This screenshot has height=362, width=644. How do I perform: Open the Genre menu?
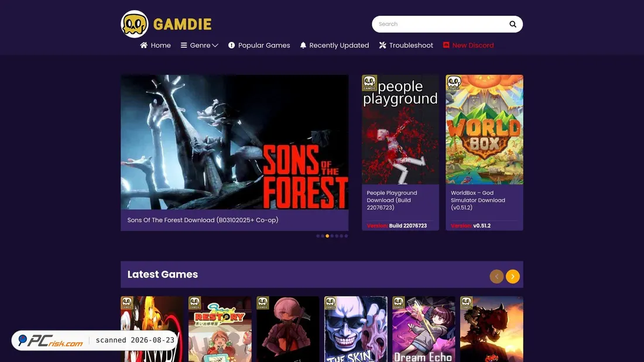coord(199,45)
